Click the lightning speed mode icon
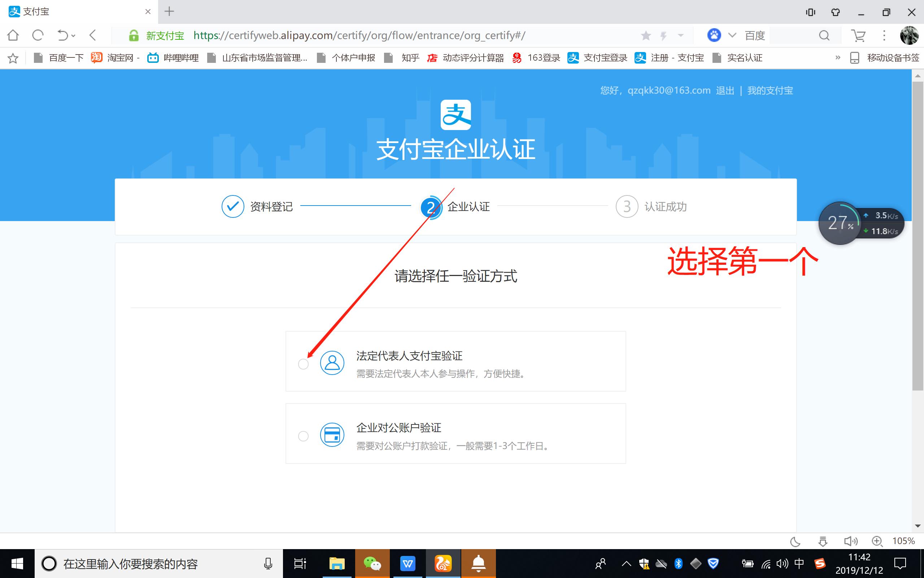The height and width of the screenshot is (578, 924). click(664, 35)
